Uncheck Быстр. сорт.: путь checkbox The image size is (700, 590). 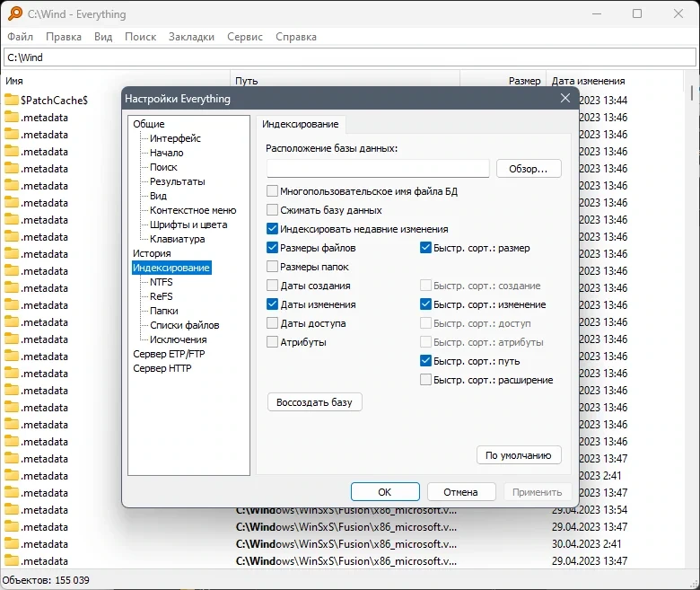tap(426, 361)
